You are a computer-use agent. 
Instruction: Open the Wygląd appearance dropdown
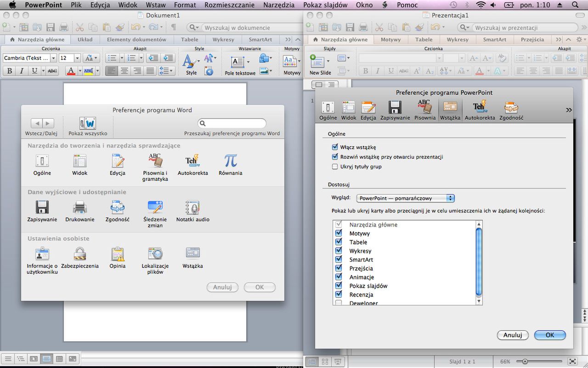[406, 198]
